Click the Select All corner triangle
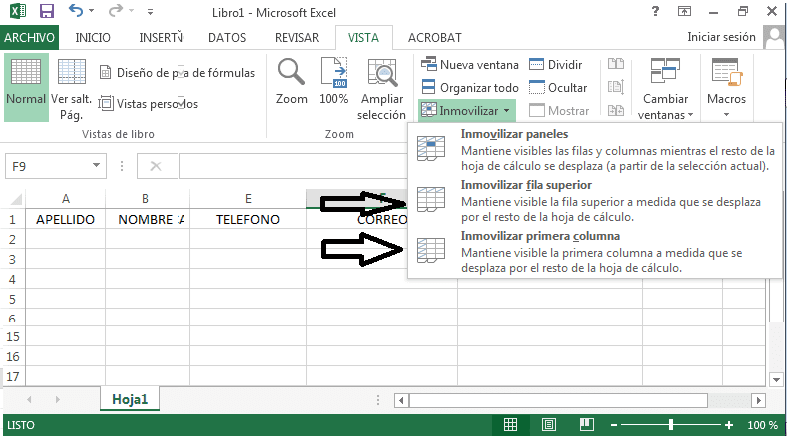 point(15,198)
